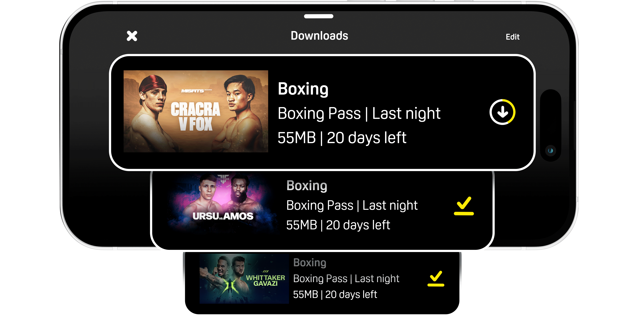Viewport: 644px width, 318px height.
Task: Select the Boxing title of the first download
Action: click(303, 89)
